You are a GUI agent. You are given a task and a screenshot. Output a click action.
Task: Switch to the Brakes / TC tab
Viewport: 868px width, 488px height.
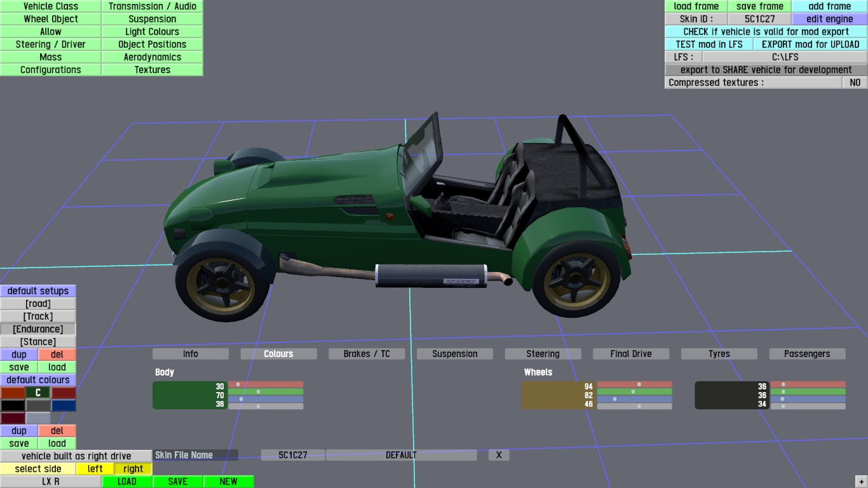coord(367,354)
